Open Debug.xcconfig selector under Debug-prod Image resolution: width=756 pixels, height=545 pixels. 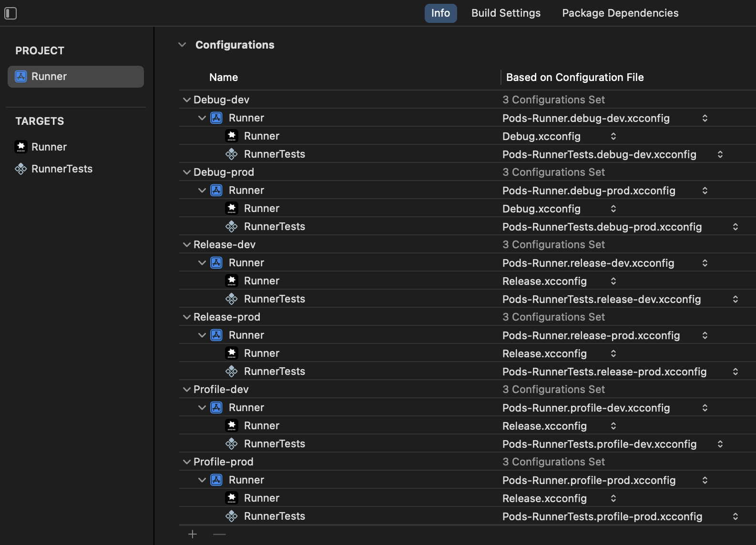click(x=613, y=209)
